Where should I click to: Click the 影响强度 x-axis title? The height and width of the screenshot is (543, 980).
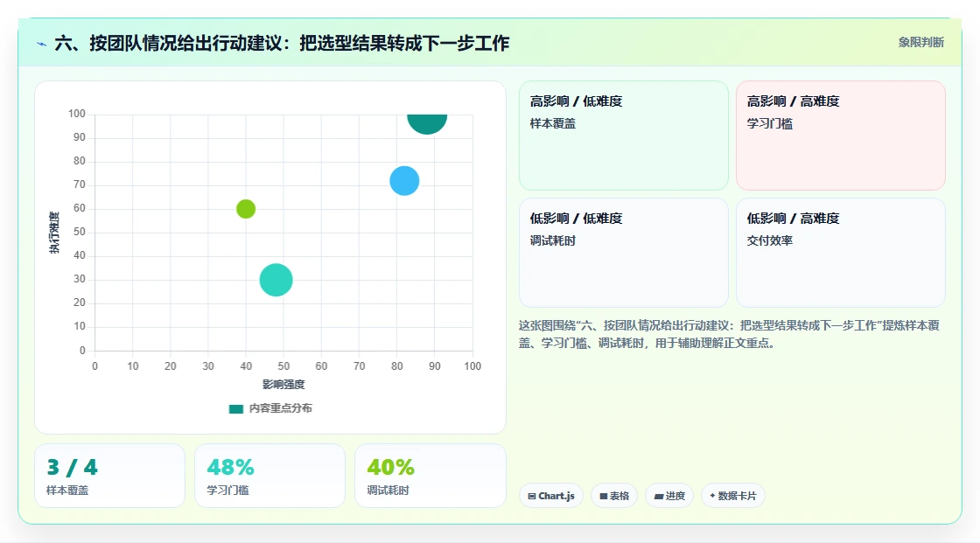(283, 384)
